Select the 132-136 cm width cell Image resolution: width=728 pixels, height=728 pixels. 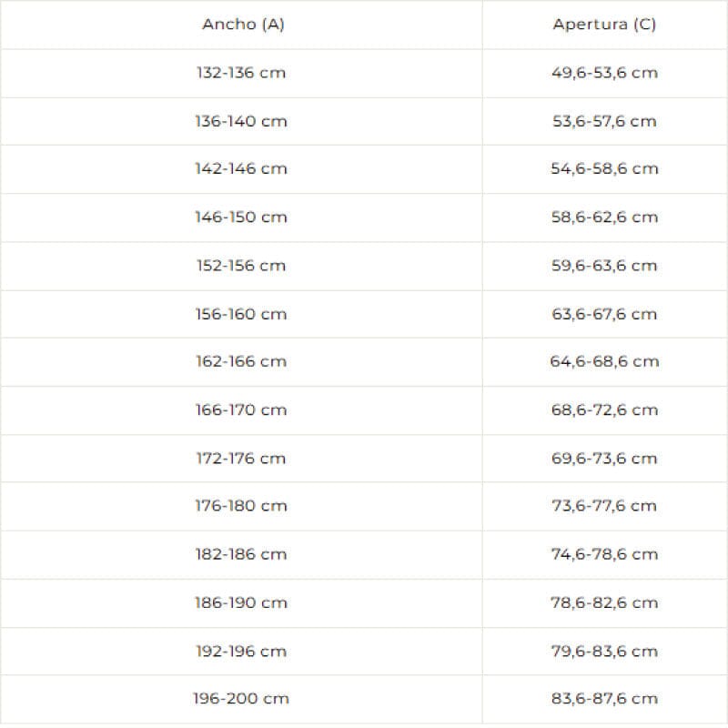coord(241,73)
